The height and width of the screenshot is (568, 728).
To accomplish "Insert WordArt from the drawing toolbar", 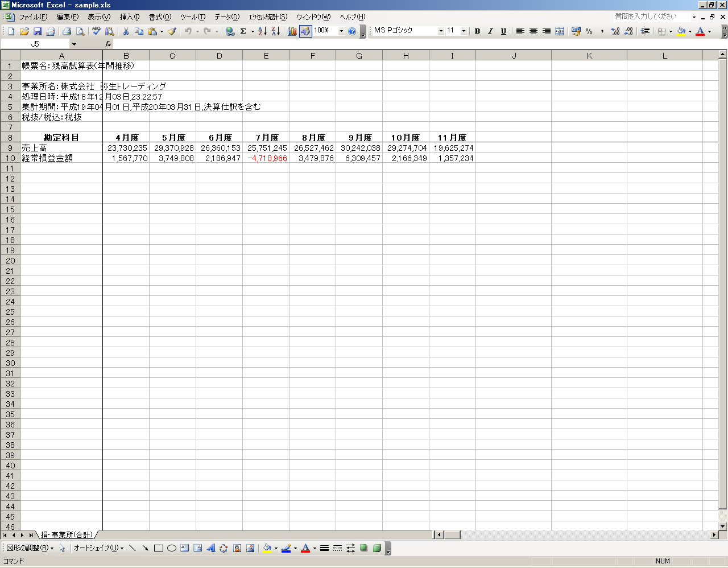I will click(211, 548).
